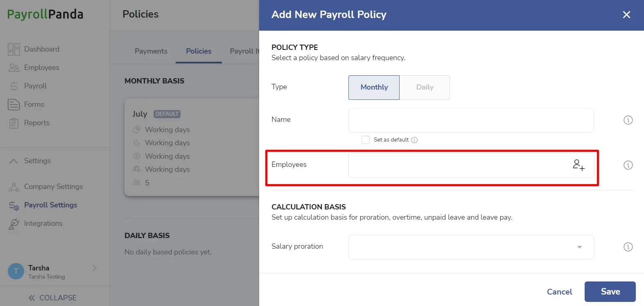The width and height of the screenshot is (644, 306).
Task: Open Integrations plug icon in sidebar
Action: pyautogui.click(x=14, y=224)
